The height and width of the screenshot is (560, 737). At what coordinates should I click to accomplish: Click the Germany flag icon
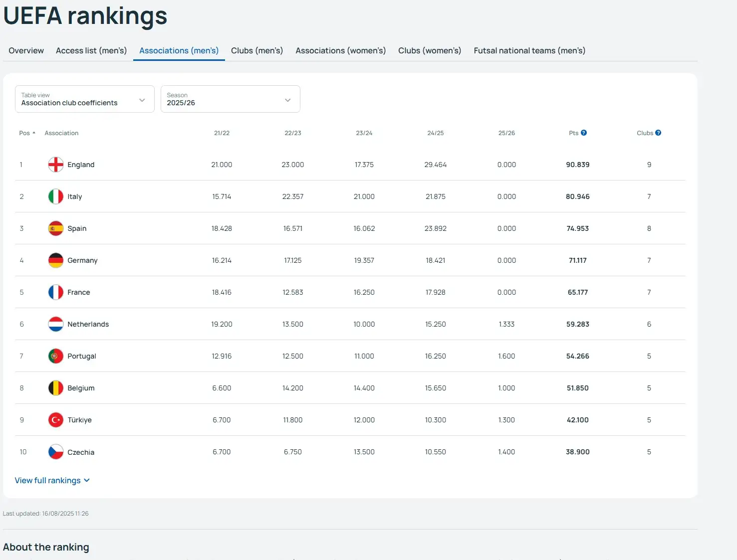click(55, 260)
